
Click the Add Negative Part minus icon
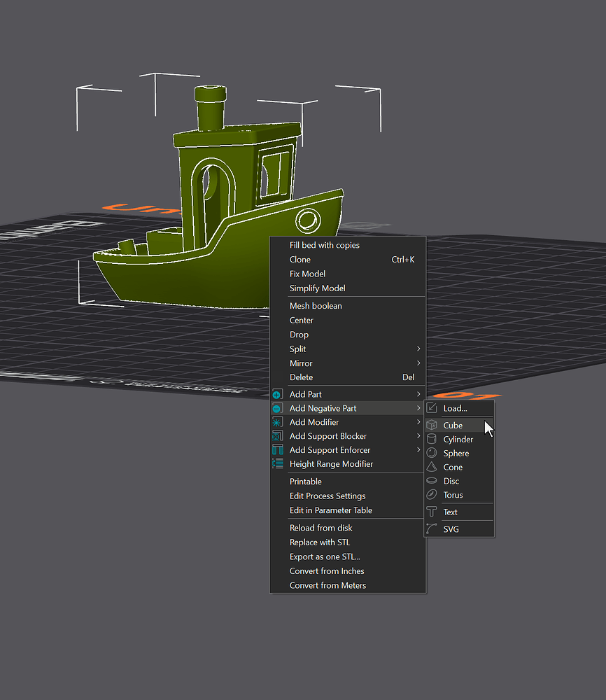coord(277,408)
